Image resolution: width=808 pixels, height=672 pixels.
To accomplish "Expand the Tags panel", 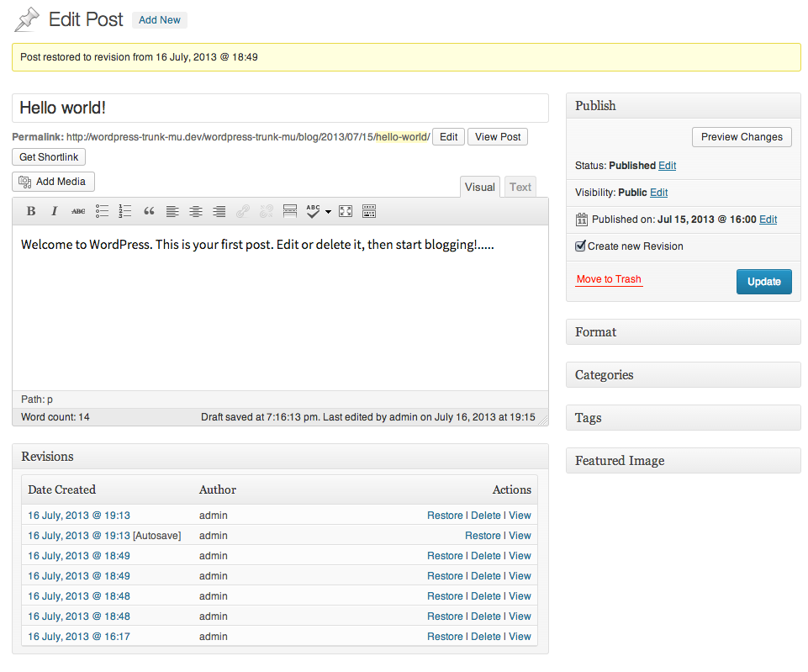I will coord(684,417).
